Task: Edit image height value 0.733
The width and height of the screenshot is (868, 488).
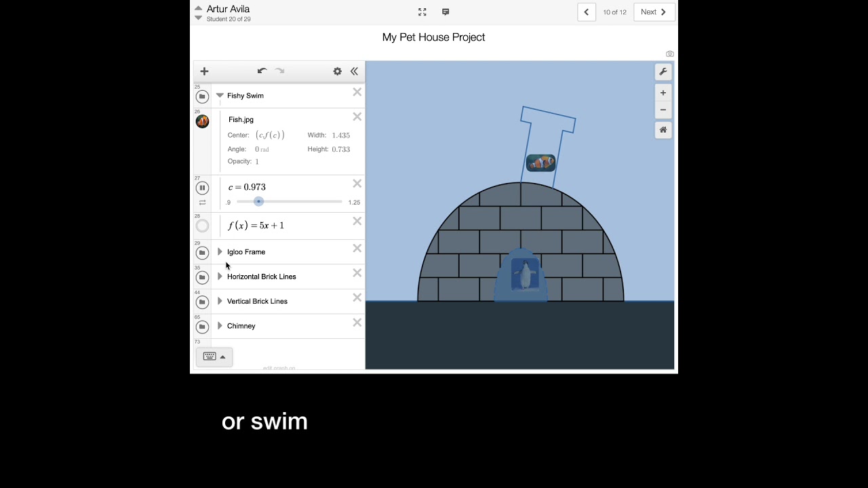Action: click(x=341, y=149)
